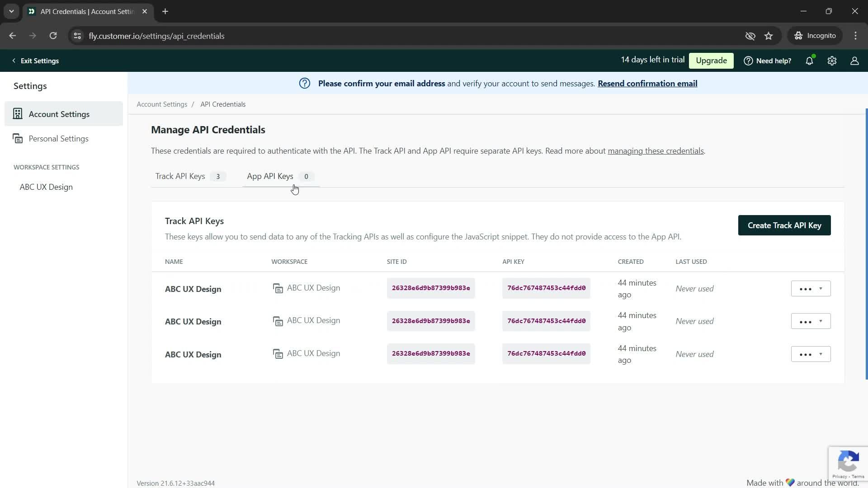Image resolution: width=868 pixels, height=488 pixels.
Task: Reload the page
Action: (x=53, y=36)
